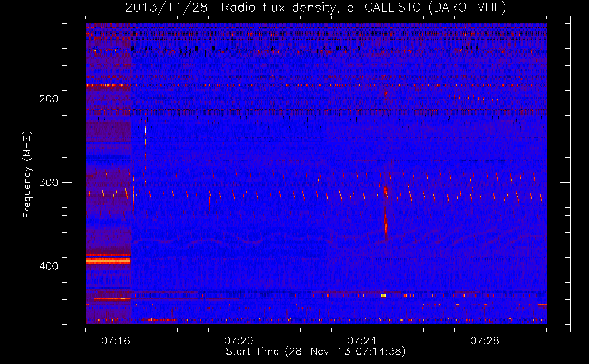
Task: Click the 300 frequency tick label
Action: click(x=49, y=182)
